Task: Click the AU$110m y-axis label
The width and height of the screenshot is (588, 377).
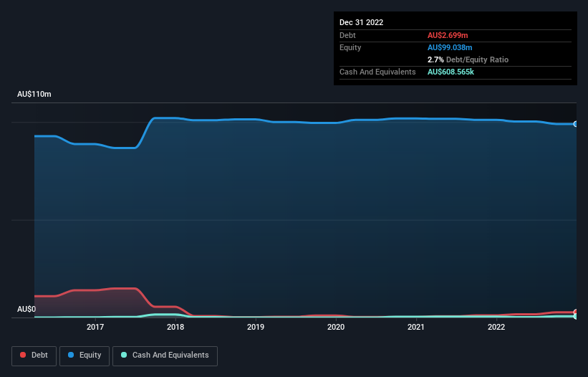Action: 34,94
